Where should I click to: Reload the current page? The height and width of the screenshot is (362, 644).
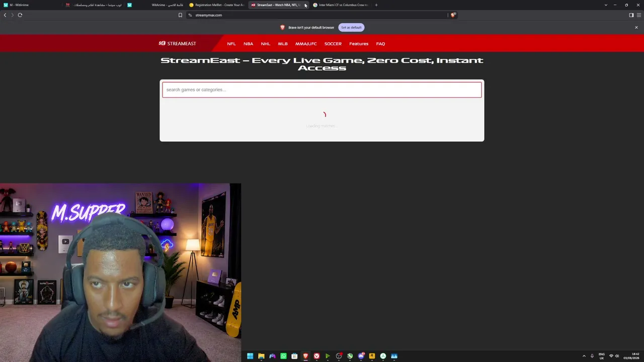20,15
